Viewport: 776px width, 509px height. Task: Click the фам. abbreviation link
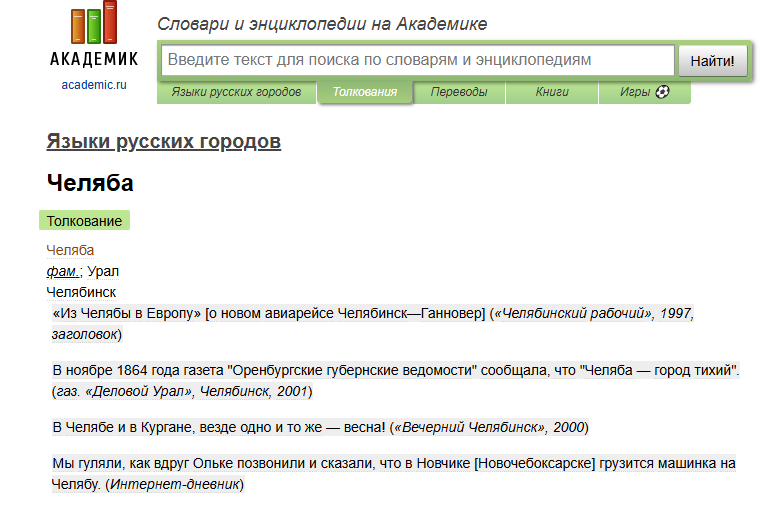click(63, 271)
